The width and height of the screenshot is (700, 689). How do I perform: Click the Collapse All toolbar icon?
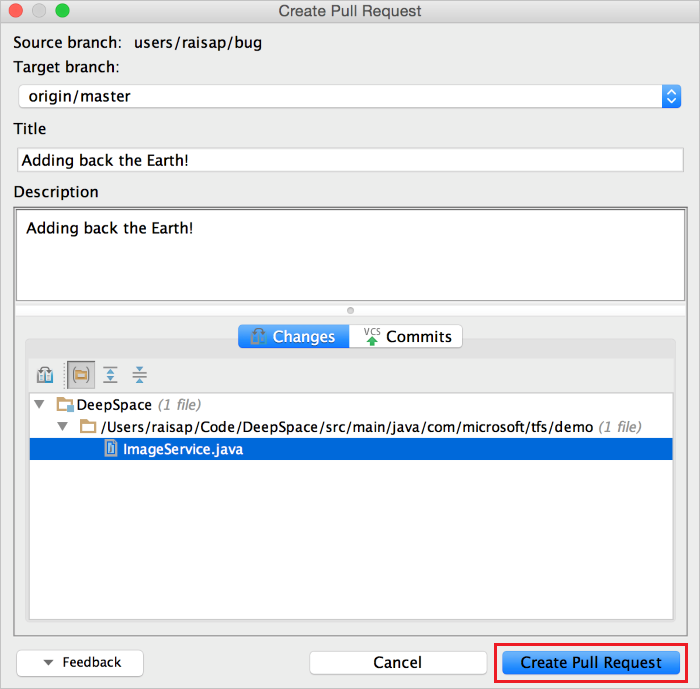pyautogui.click(x=140, y=375)
